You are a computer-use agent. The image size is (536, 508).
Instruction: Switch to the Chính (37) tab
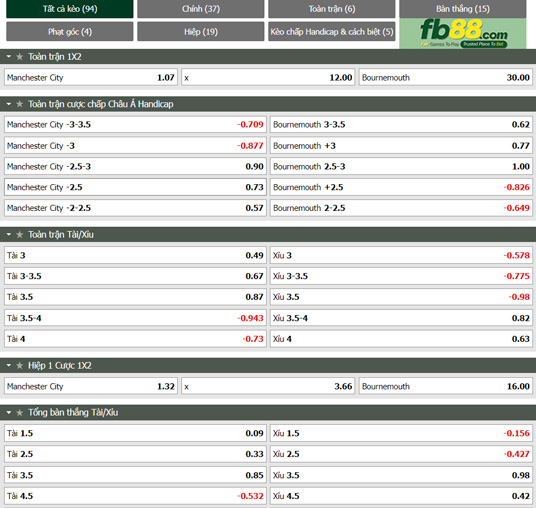(201, 9)
